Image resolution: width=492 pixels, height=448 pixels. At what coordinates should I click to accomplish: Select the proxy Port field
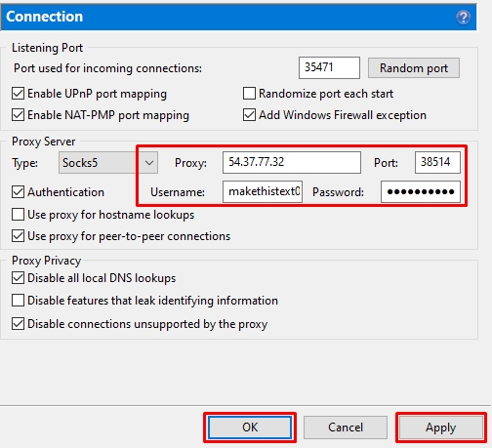tap(437, 162)
